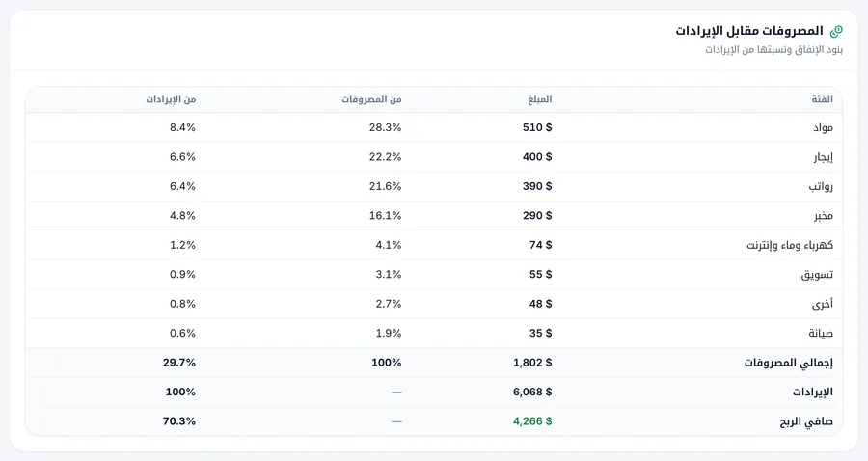This screenshot has width=868, height=461.
Task: Click the 510 $ amount cell
Action: pos(537,127)
